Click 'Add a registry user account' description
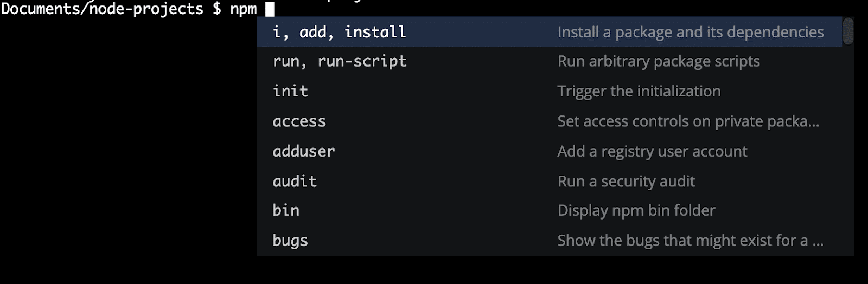 click(x=653, y=151)
